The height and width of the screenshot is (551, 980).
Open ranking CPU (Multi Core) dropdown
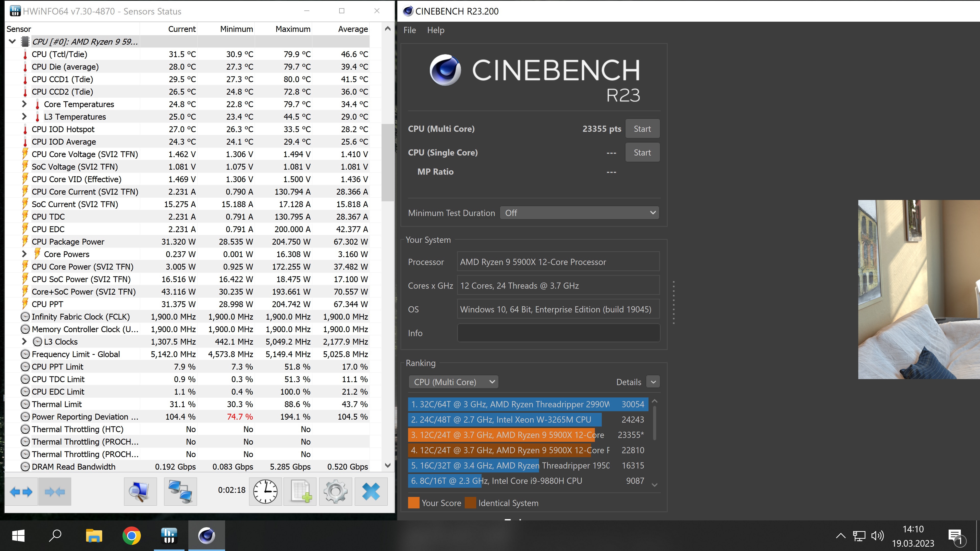(453, 382)
